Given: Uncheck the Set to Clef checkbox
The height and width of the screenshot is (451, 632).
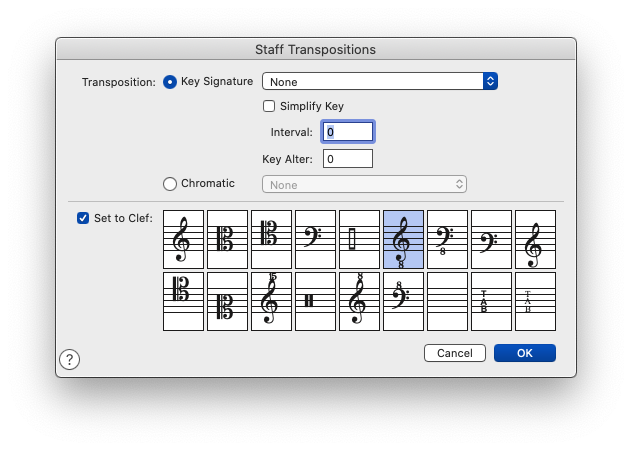Looking at the screenshot, I should (x=83, y=218).
